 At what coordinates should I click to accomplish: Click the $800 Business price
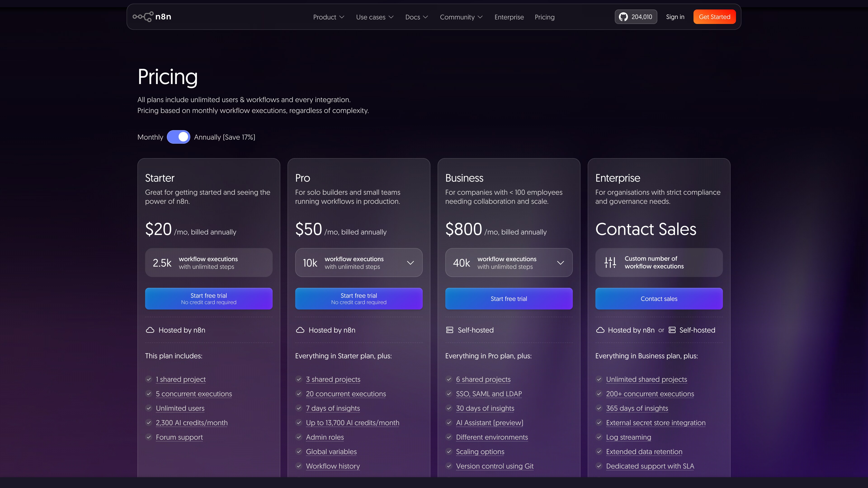pos(464,229)
